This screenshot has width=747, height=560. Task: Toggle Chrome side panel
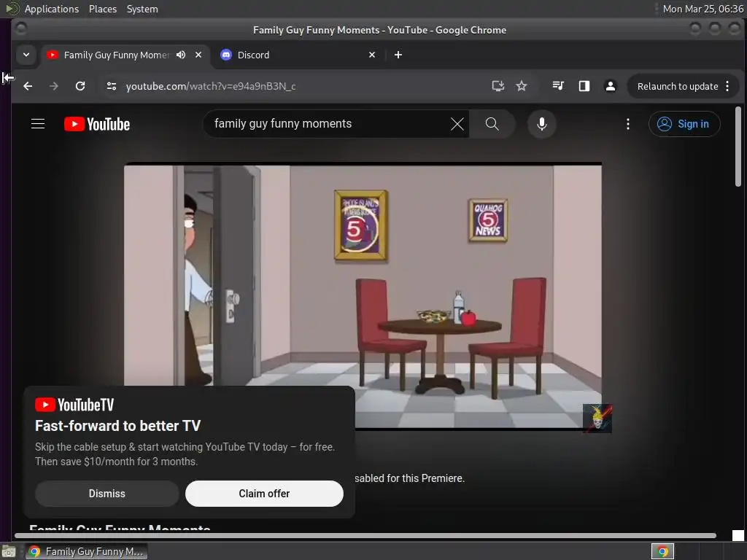click(584, 86)
